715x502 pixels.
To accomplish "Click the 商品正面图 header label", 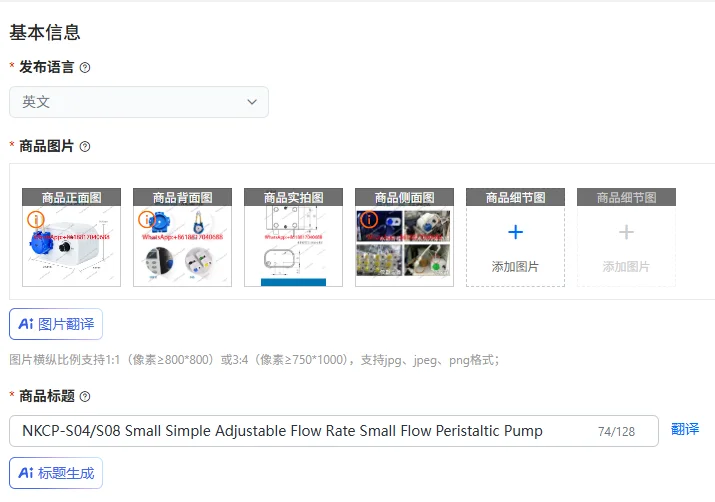I will pos(72,197).
